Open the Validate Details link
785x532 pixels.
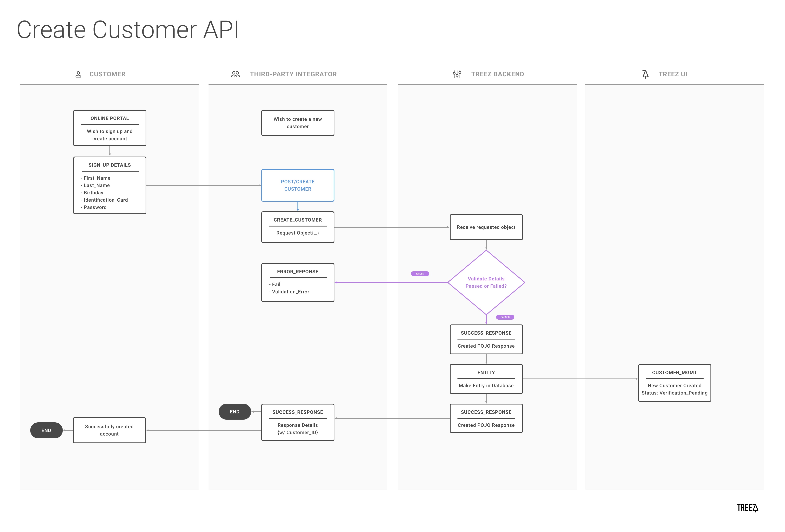point(486,279)
